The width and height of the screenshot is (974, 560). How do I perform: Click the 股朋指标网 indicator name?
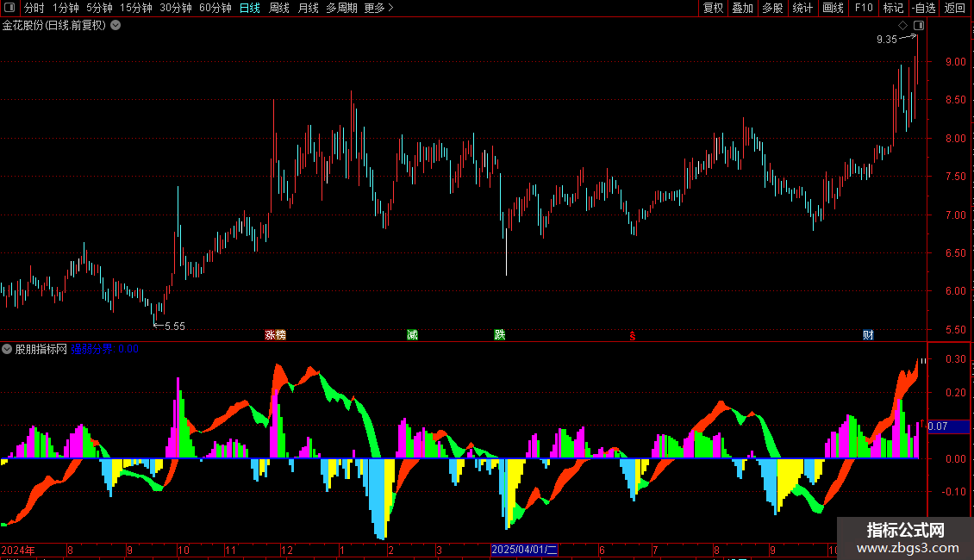pyautogui.click(x=41, y=349)
